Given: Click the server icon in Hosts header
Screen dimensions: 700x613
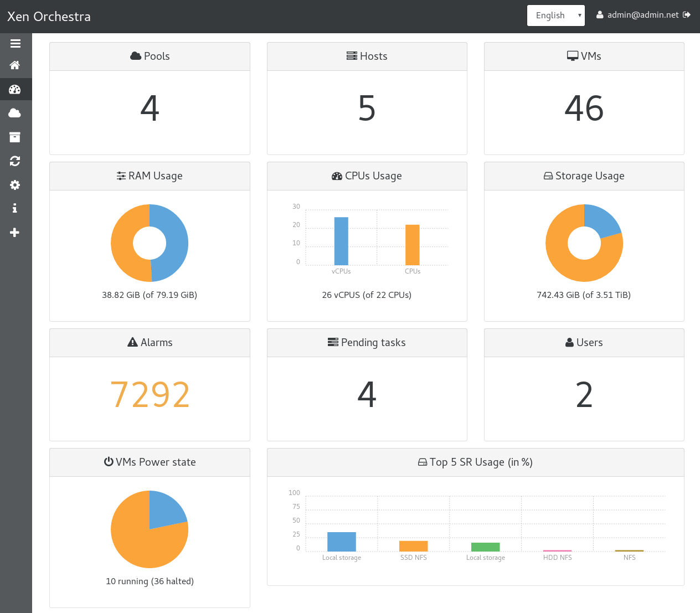Looking at the screenshot, I should click(352, 56).
